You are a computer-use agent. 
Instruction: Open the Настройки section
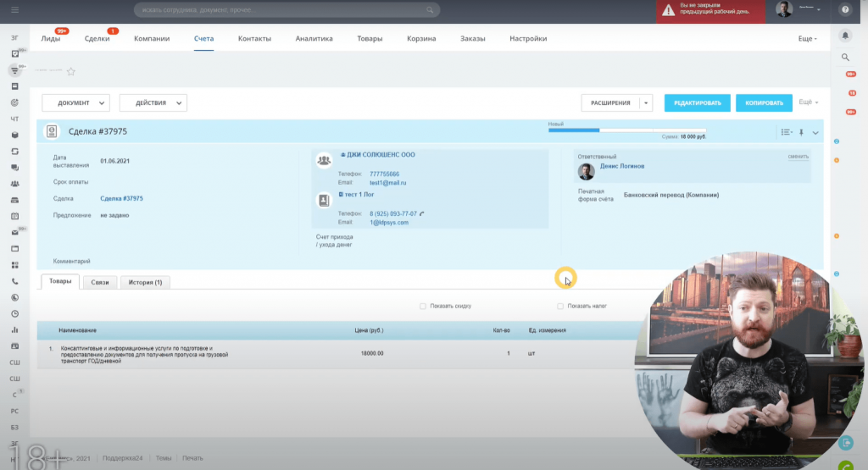528,39
